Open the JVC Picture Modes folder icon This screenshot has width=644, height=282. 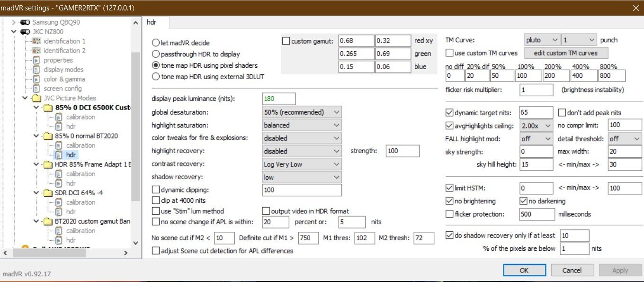(x=36, y=98)
